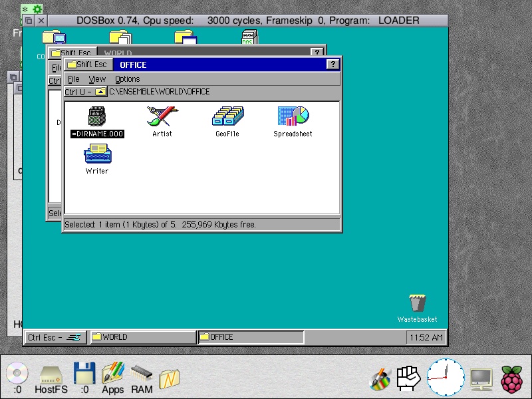Launch the Writer application icon
The image size is (532, 399).
97,156
